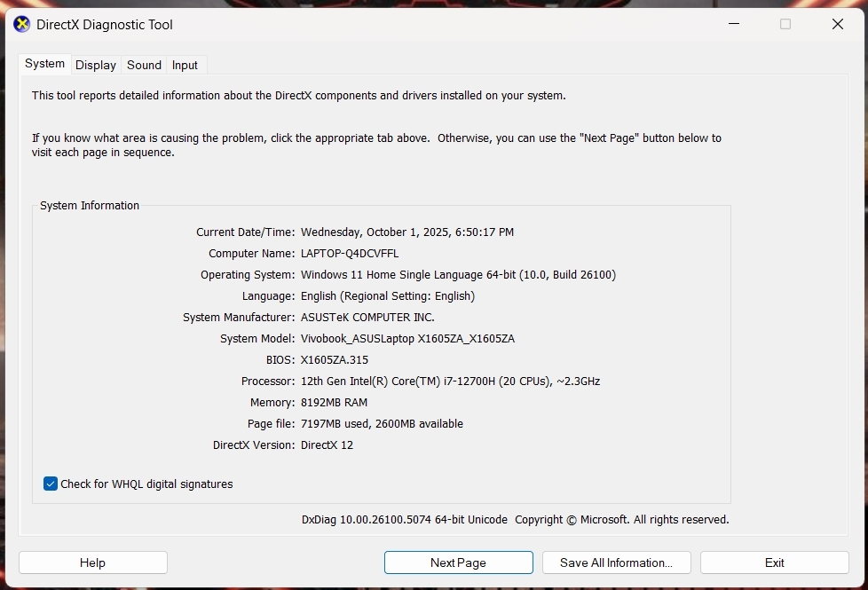
Task: Go to the Input tab
Action: (x=185, y=65)
